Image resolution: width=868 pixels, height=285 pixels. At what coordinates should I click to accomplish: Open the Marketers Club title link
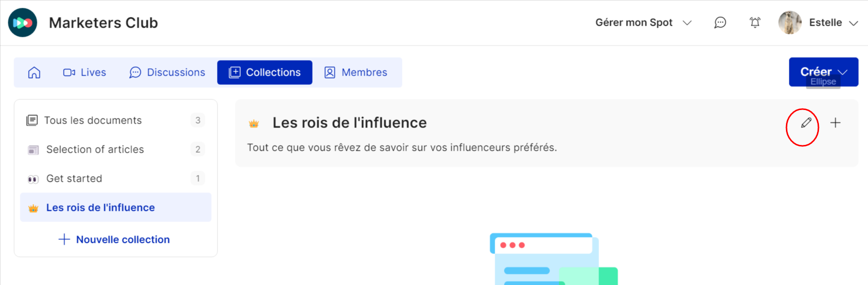(103, 23)
